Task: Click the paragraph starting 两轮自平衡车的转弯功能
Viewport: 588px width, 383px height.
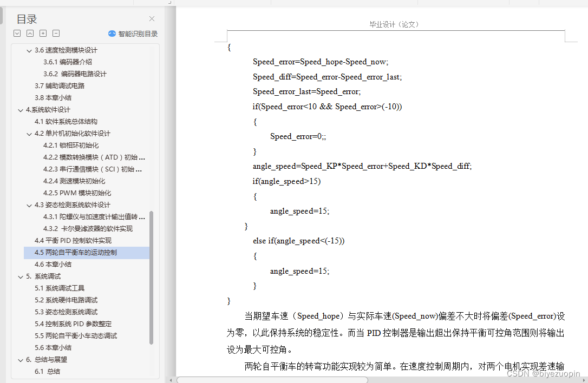Action: tap(404, 367)
